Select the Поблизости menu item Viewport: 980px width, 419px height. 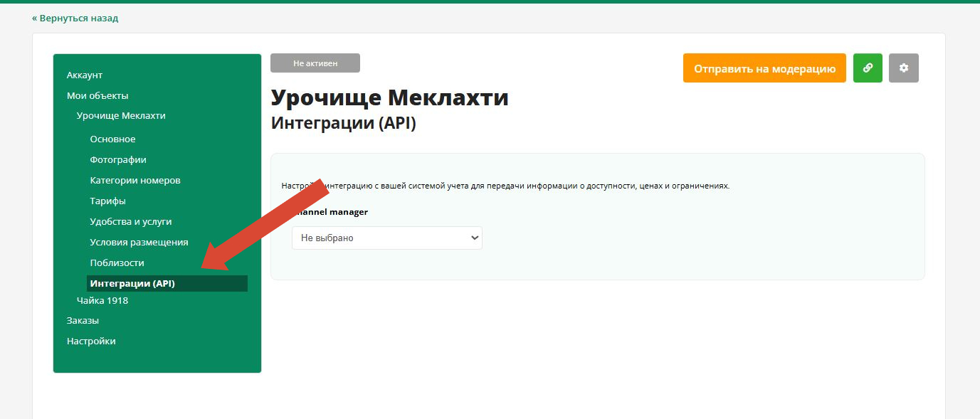[117, 263]
